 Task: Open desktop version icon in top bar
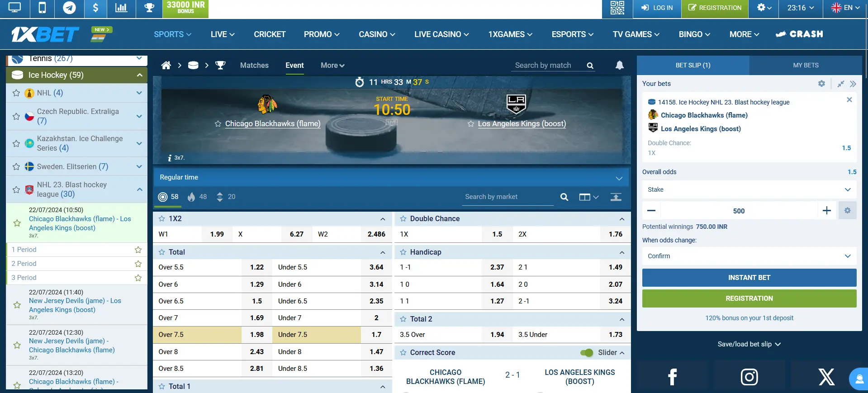coord(14,8)
